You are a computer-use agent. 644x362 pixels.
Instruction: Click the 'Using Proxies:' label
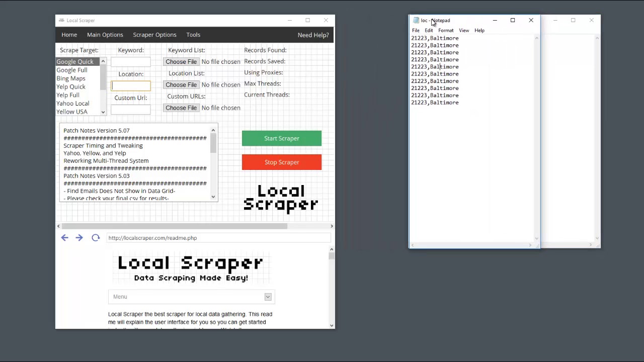tap(264, 72)
